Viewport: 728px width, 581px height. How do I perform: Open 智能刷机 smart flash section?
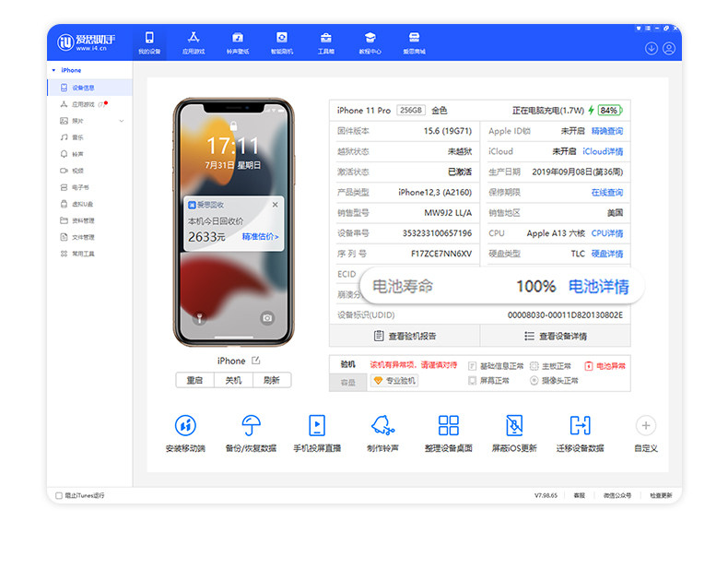(281, 42)
